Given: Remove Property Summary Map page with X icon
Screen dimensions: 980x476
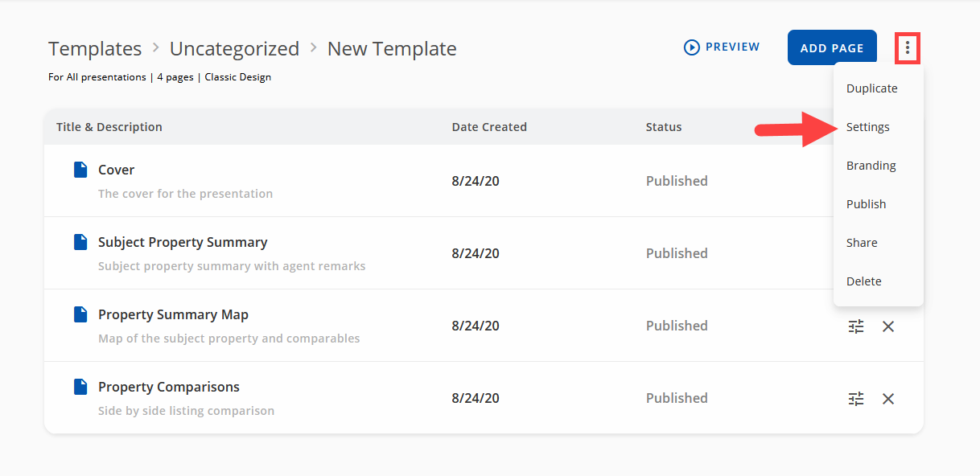Looking at the screenshot, I should (x=888, y=326).
